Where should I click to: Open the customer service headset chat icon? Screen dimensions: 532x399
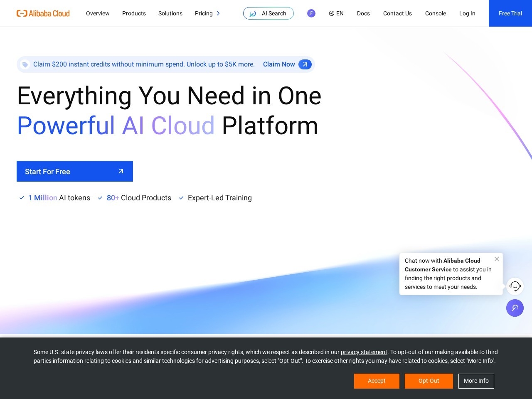pos(515,286)
